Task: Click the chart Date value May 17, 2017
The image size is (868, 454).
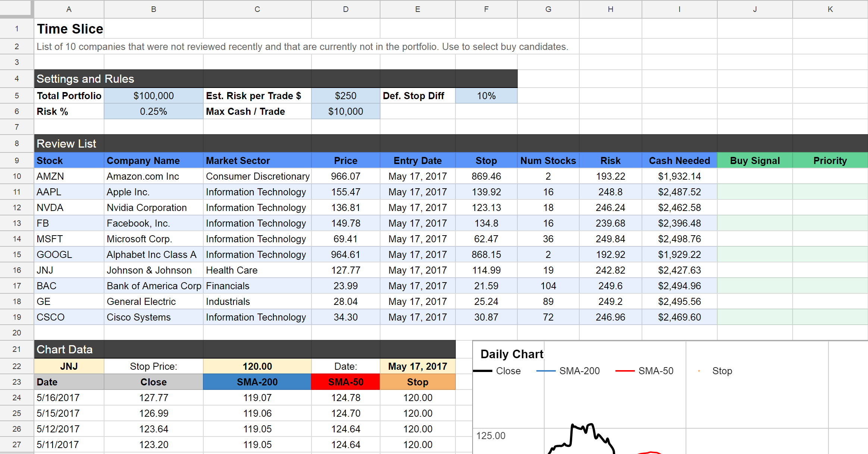Action: 418,366
